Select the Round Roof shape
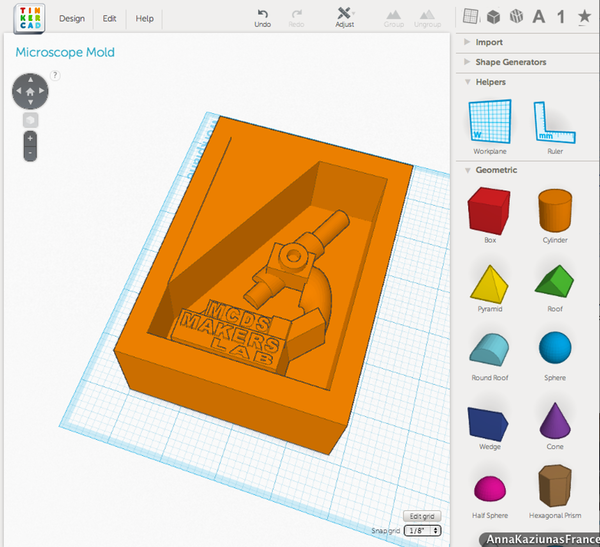The height and width of the screenshot is (547, 600). [490, 357]
